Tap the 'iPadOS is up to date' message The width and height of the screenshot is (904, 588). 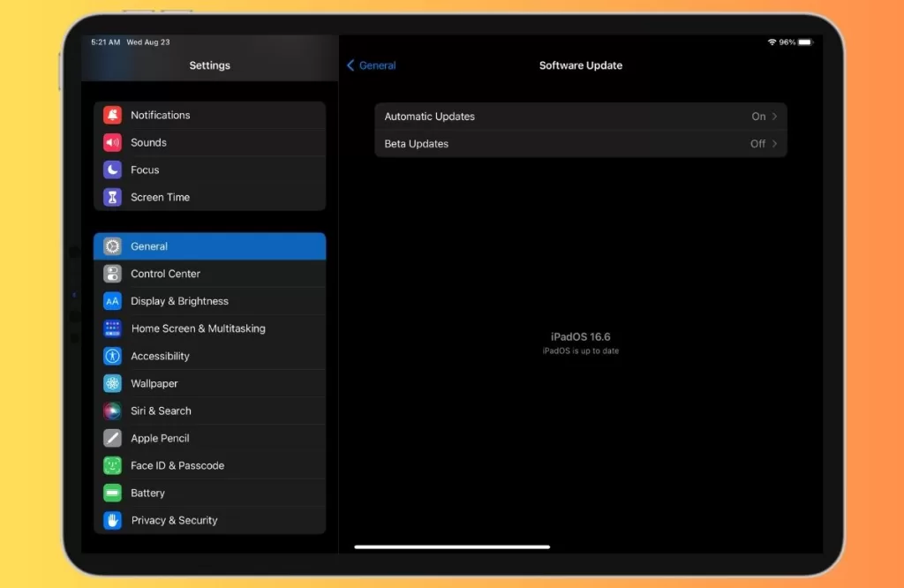tap(581, 351)
